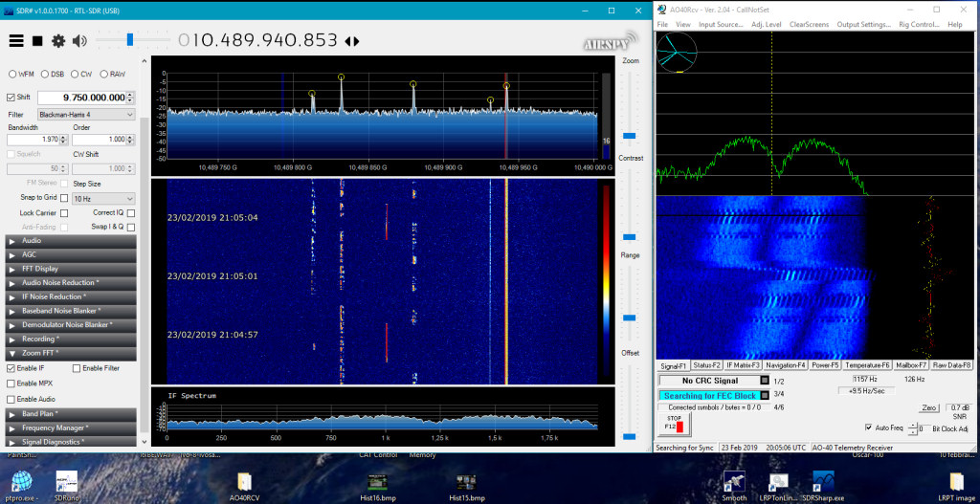Toggle Enable MPX checkbox

click(11, 383)
